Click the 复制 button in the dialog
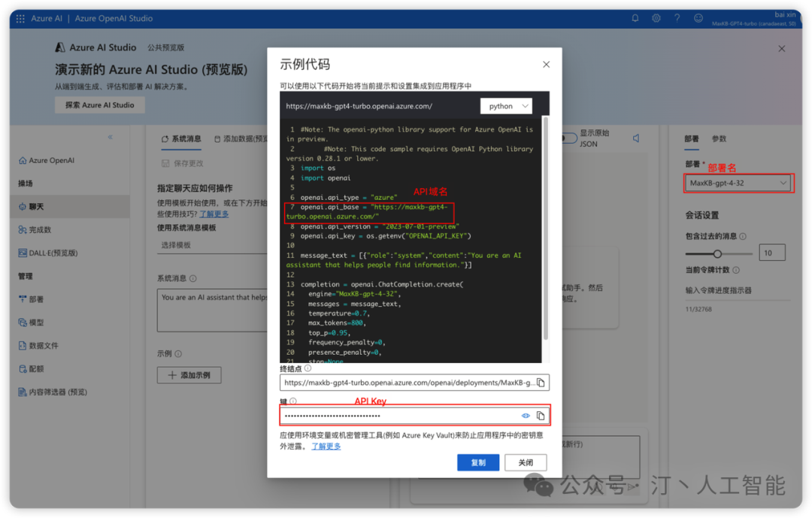 478,462
